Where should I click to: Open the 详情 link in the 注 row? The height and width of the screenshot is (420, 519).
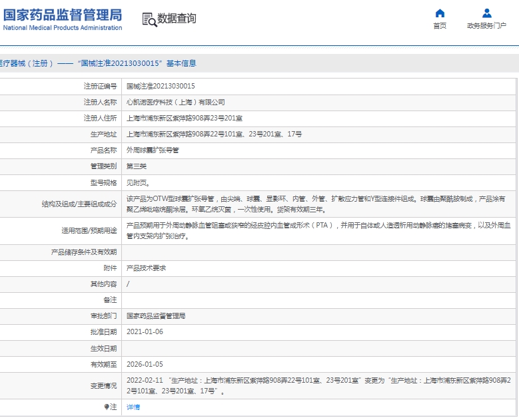pos(133,407)
